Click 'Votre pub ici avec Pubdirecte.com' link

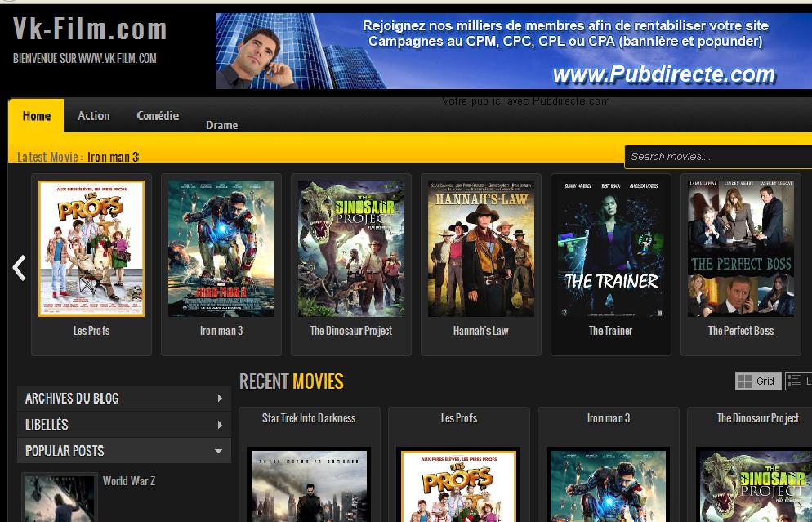point(525,101)
